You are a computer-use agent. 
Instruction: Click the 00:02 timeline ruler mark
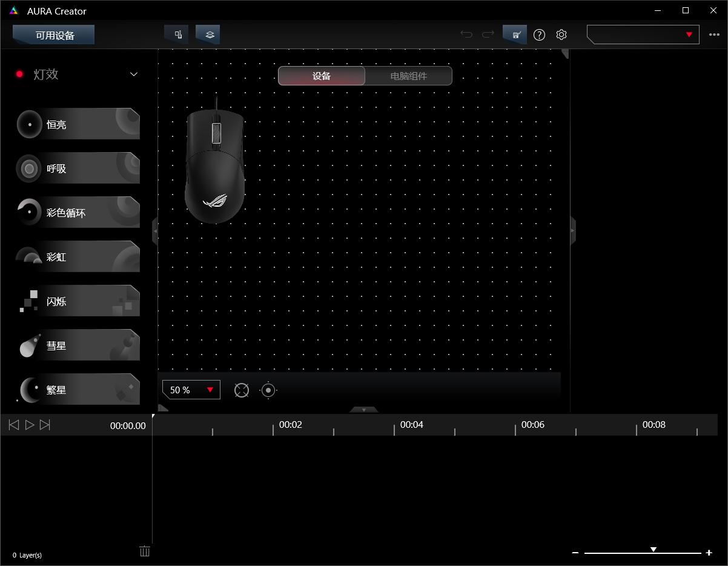coord(290,424)
